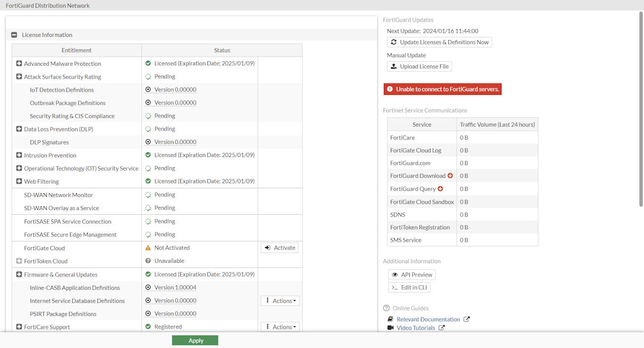Click SD-WAN Overlay as a Service row
Viewport: 644px width, 348px height.
(x=157, y=208)
